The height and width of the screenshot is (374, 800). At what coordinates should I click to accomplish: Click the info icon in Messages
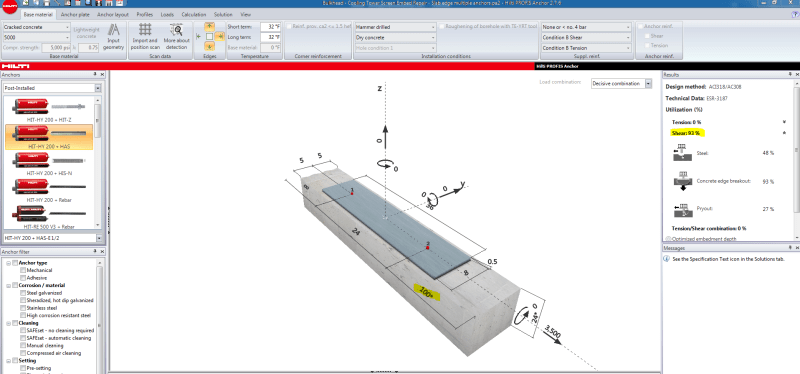[666, 259]
